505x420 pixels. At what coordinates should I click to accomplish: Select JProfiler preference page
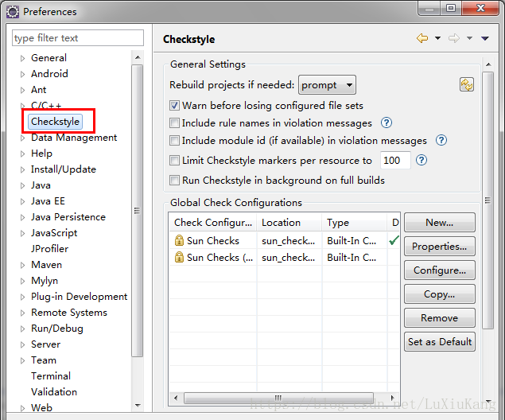coord(49,249)
